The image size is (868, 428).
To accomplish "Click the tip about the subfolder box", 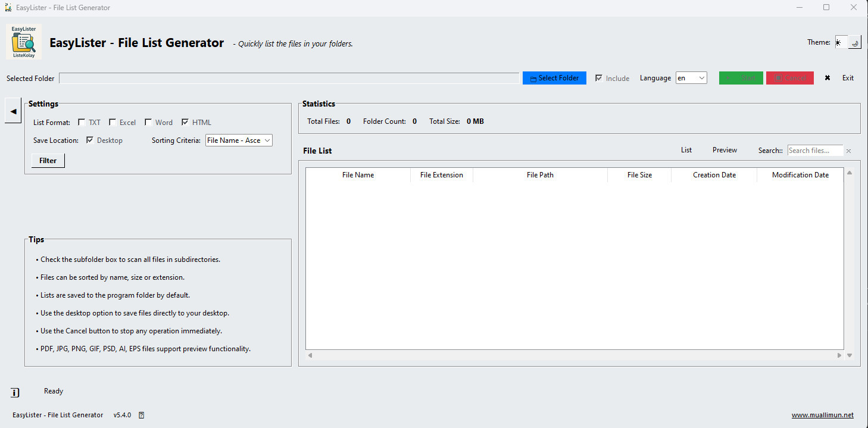I will click(128, 260).
